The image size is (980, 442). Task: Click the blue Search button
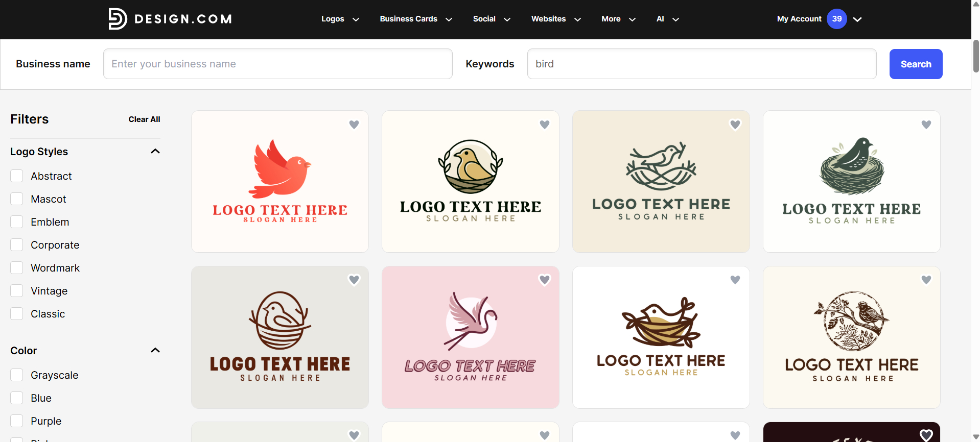(x=916, y=64)
